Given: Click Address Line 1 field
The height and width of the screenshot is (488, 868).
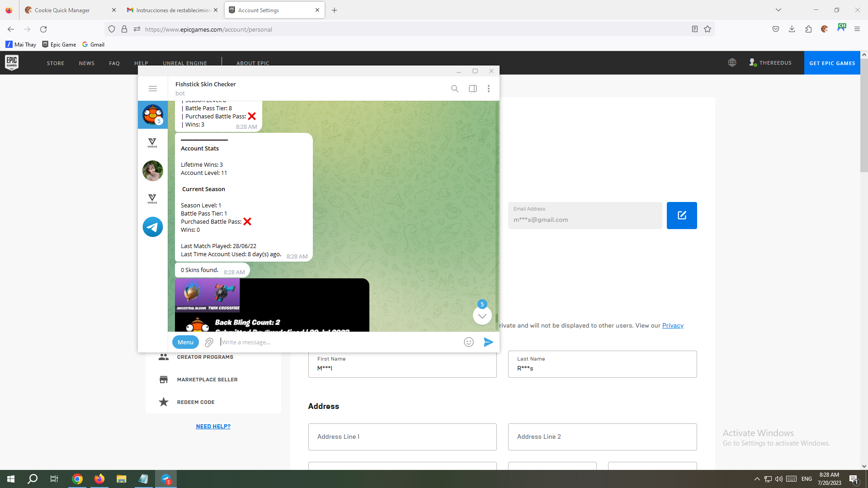Looking at the screenshot, I should (x=402, y=437).
